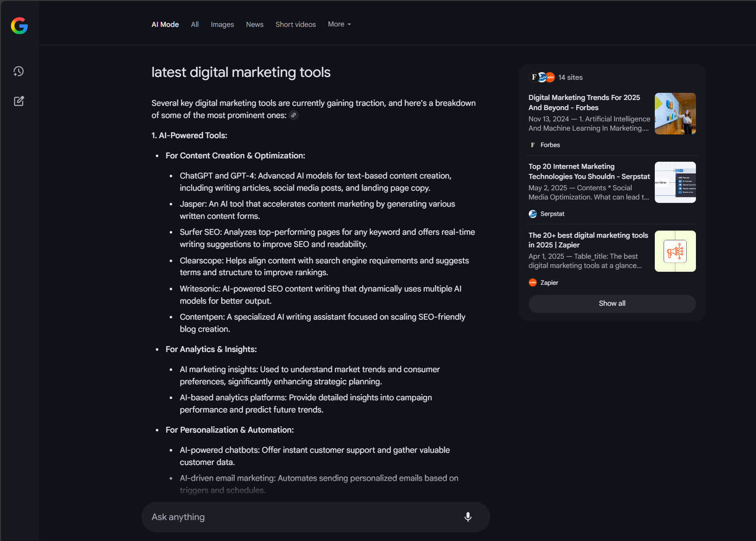The image size is (756, 541).
Task: Click the 'AI-based analytics platforms' bullet text
Action: tap(306, 404)
